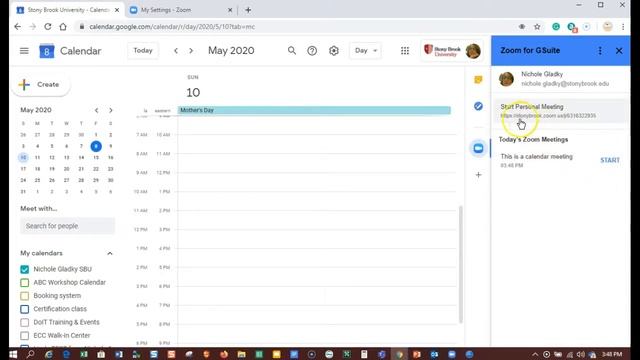The height and width of the screenshot is (360, 640).
Task: Toggle ABC Workshop Calendar checkbox
Action: click(24, 282)
